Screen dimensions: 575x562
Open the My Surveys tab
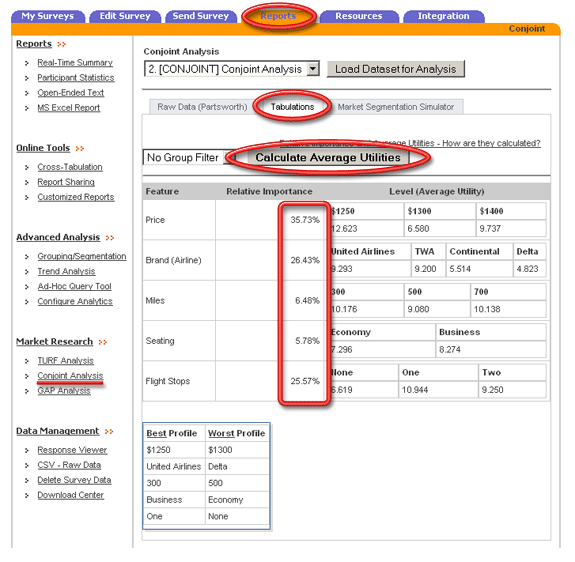[x=48, y=16]
